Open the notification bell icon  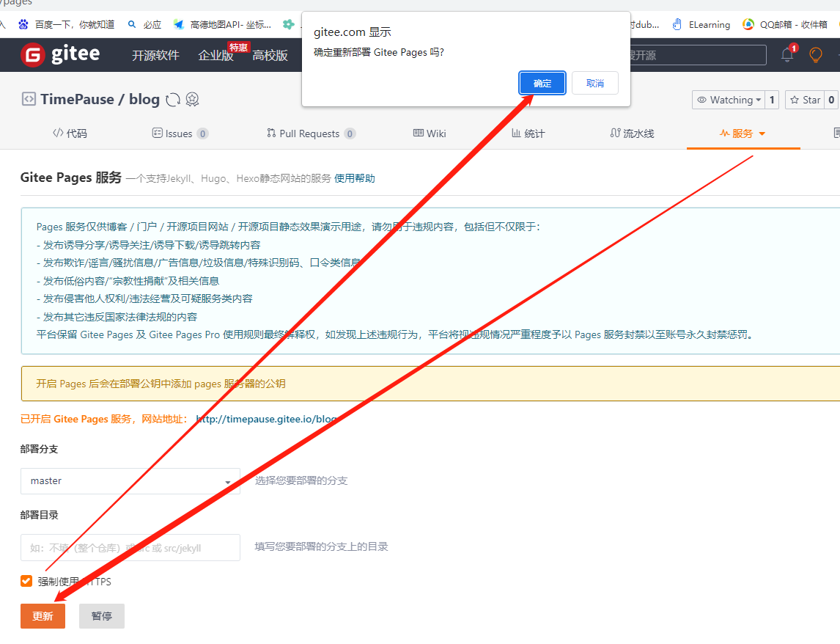(x=787, y=55)
